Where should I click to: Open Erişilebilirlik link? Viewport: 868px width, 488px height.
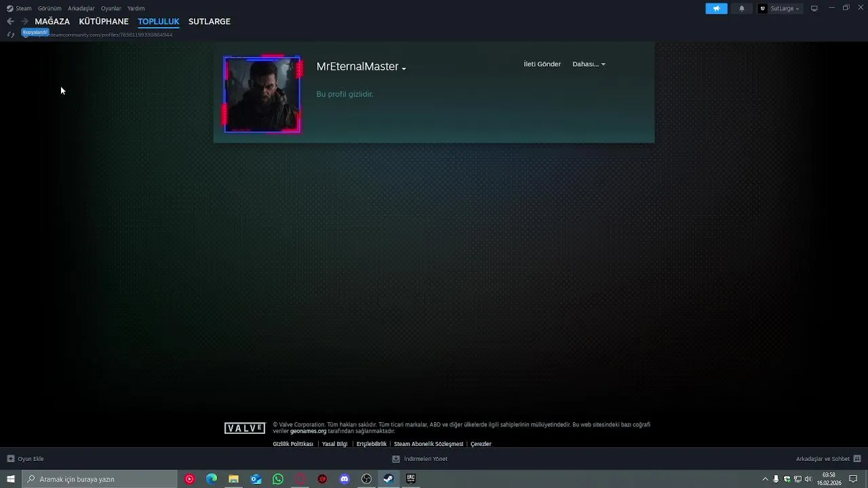click(371, 444)
